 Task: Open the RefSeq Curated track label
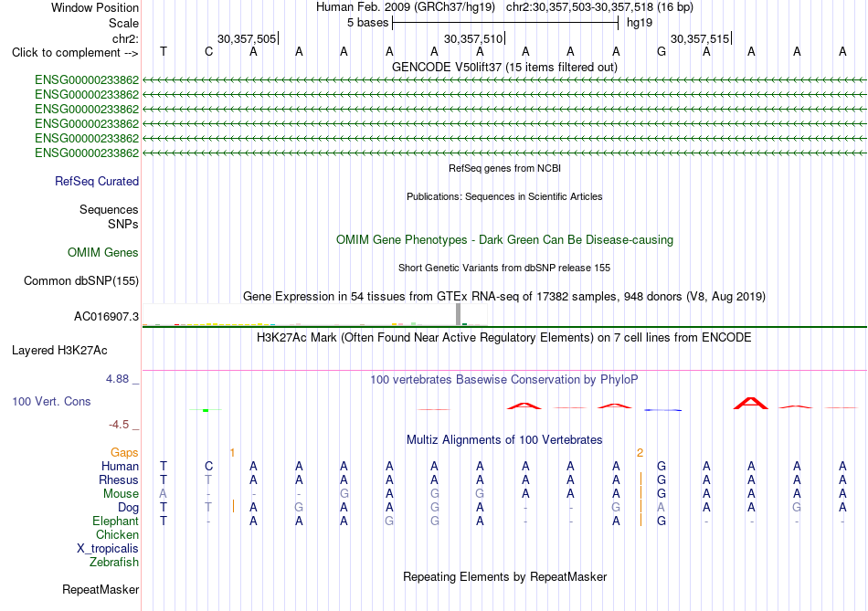(x=96, y=181)
